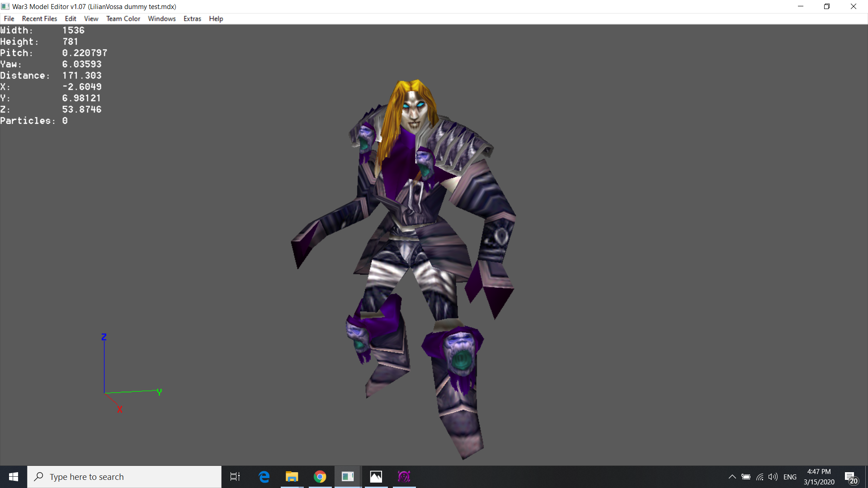Open Task View from the taskbar
Screen dimensions: 868x488
pyautogui.click(x=235, y=477)
